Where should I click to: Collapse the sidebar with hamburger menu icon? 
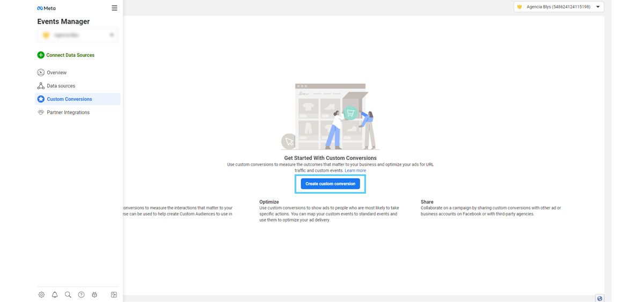click(114, 8)
